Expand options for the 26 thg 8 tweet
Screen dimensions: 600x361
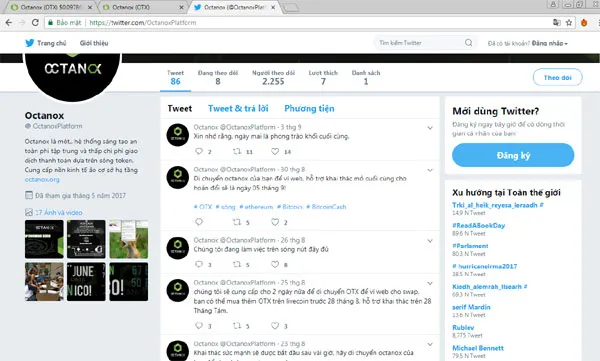pos(430,241)
